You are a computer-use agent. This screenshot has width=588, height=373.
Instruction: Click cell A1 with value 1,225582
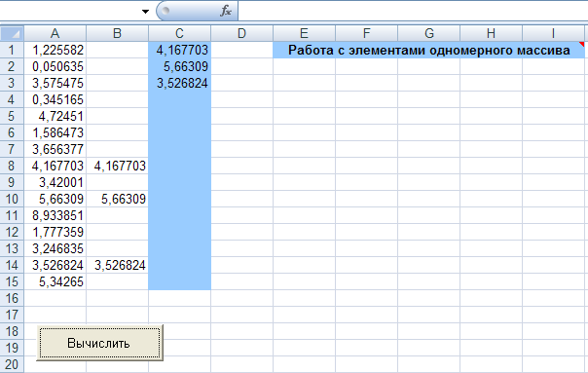tap(55, 50)
